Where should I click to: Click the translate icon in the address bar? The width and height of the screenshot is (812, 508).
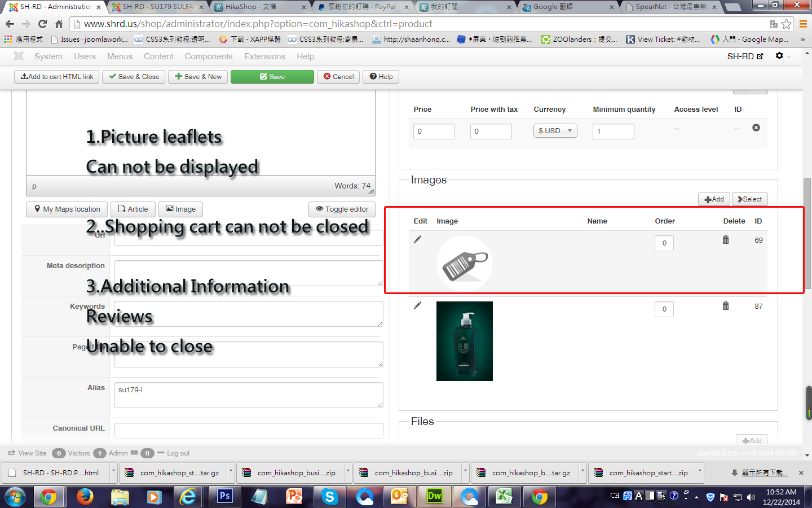tap(774, 24)
